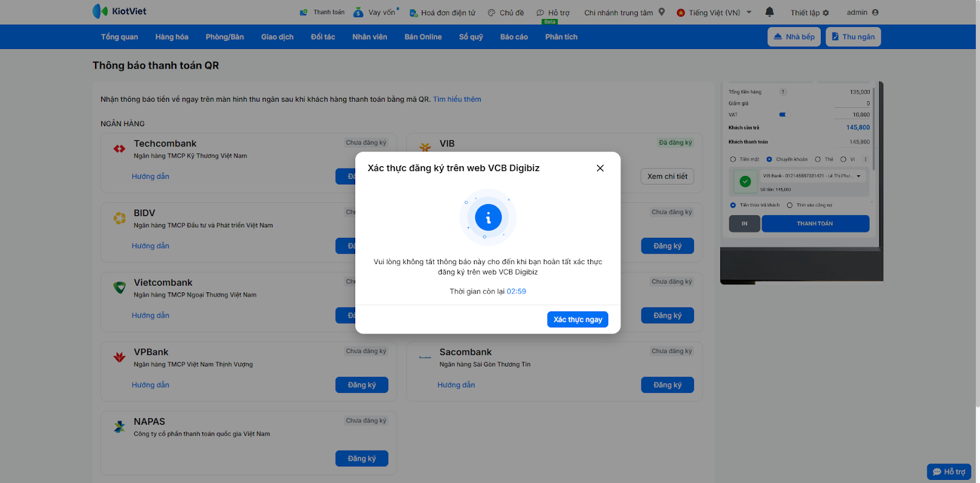Open the Sổ quỹ menu

pos(471,37)
